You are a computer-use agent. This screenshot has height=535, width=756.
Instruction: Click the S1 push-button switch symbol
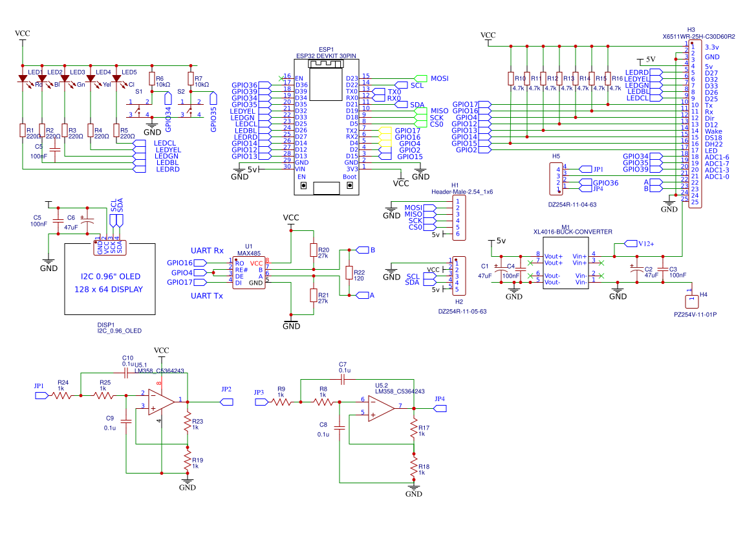coord(139,109)
